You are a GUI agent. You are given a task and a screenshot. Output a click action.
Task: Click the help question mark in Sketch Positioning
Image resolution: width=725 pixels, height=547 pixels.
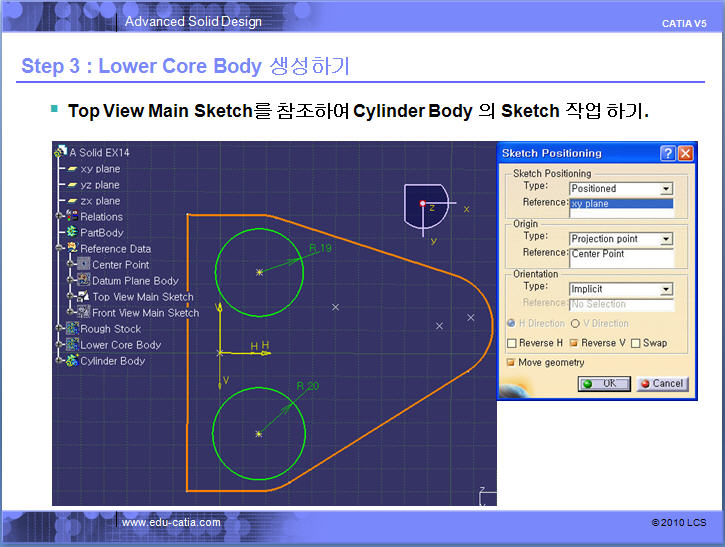point(668,153)
